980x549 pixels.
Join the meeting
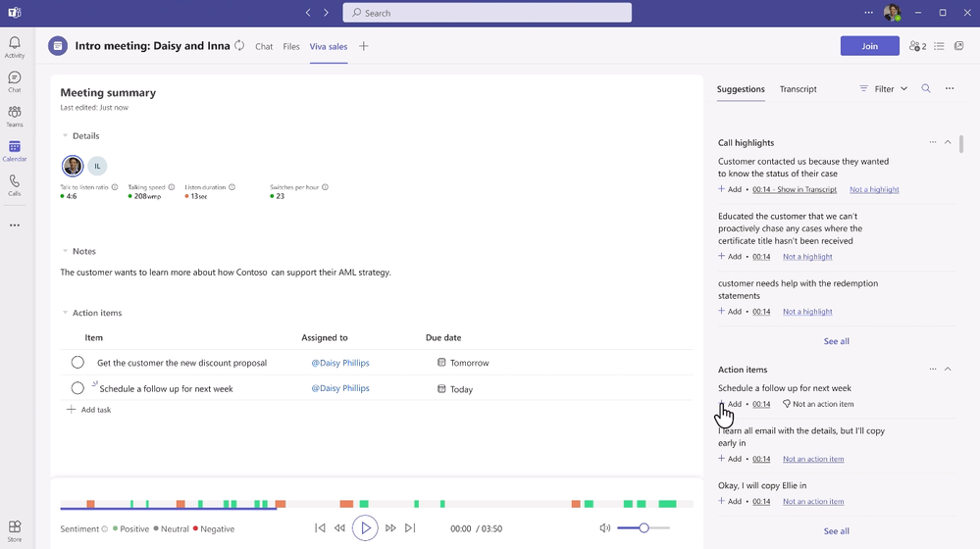click(869, 46)
